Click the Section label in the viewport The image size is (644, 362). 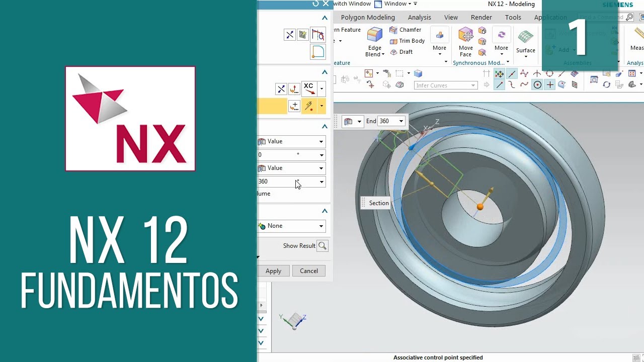pyautogui.click(x=379, y=203)
